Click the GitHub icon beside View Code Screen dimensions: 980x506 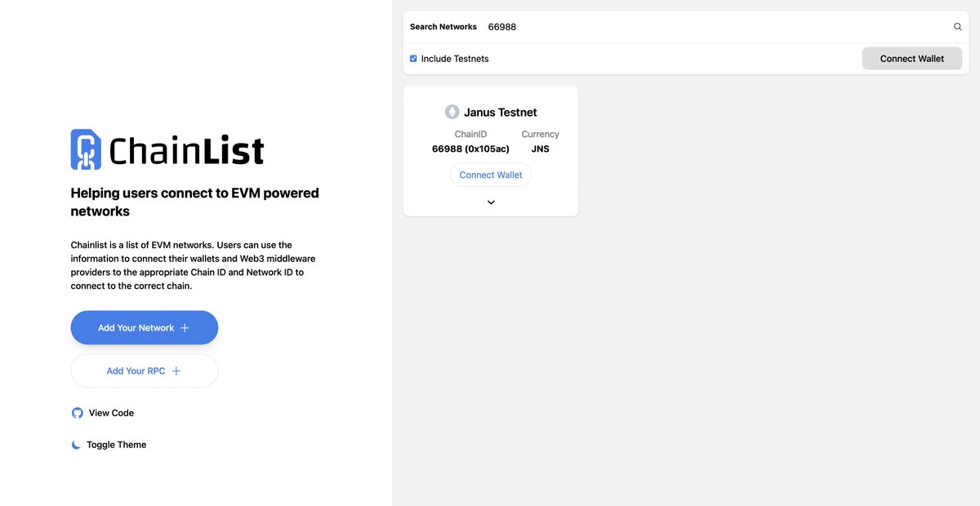[x=78, y=413]
